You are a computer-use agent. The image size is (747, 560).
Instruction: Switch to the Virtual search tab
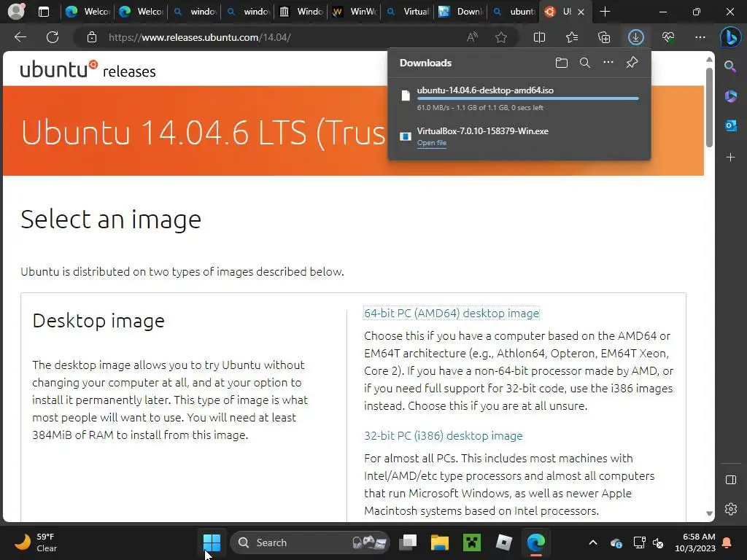click(408, 12)
